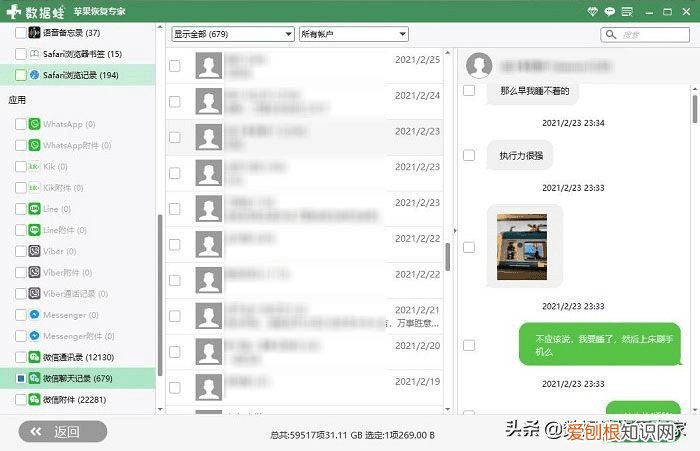The height and width of the screenshot is (451, 700).
Task: Click the 微信通讯录 WeChat icon
Action: pyautogui.click(x=34, y=357)
